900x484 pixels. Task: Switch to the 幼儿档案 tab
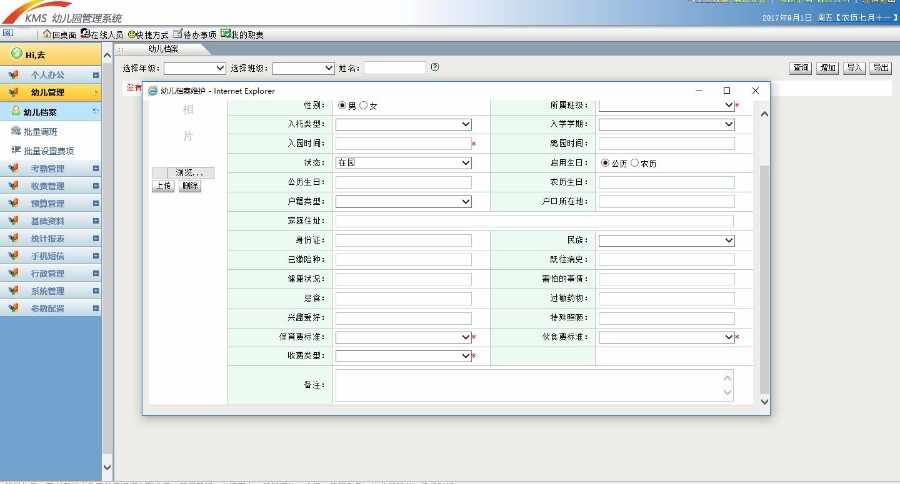(163, 49)
